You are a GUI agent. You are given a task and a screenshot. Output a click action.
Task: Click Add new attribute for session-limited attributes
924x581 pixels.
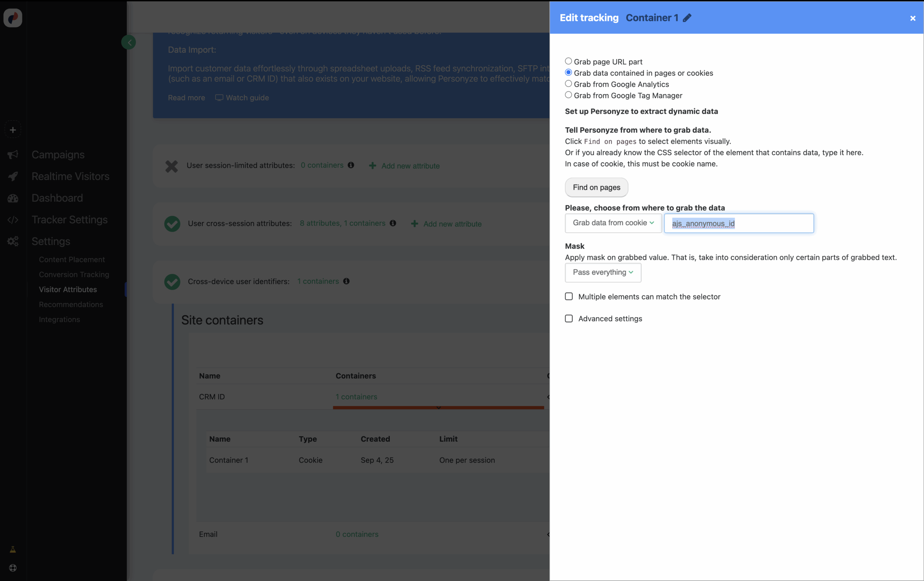410,166
